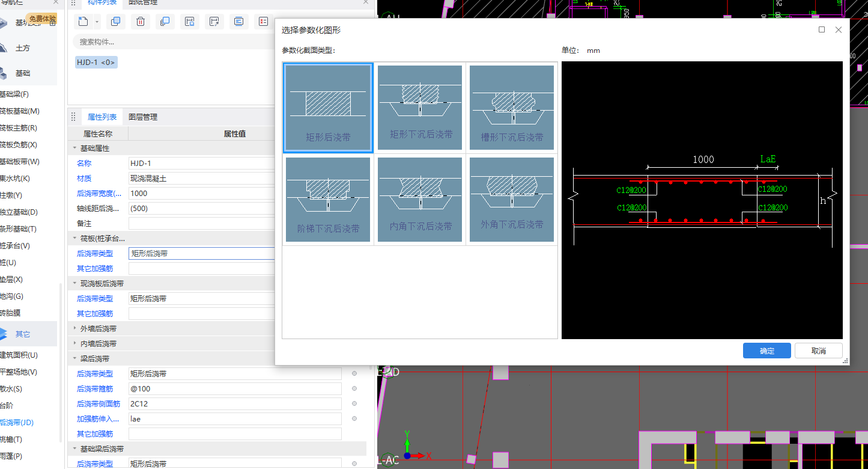Collapse the 基础属性 group
868x469 pixels.
(75, 148)
